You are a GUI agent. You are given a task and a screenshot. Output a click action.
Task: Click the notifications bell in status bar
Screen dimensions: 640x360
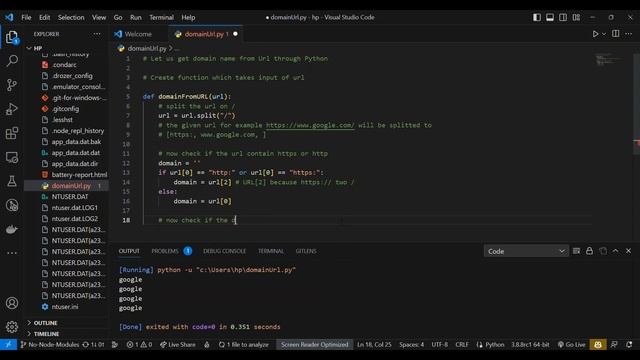click(629, 344)
